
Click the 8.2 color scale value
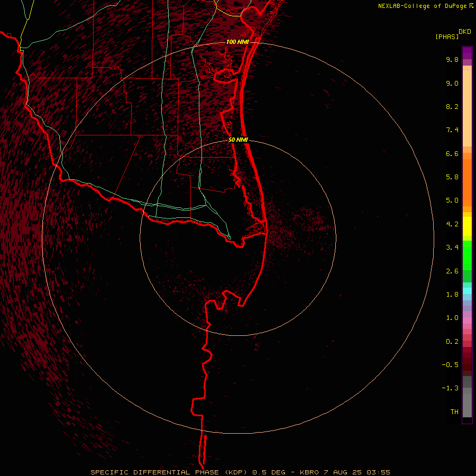(x=452, y=106)
